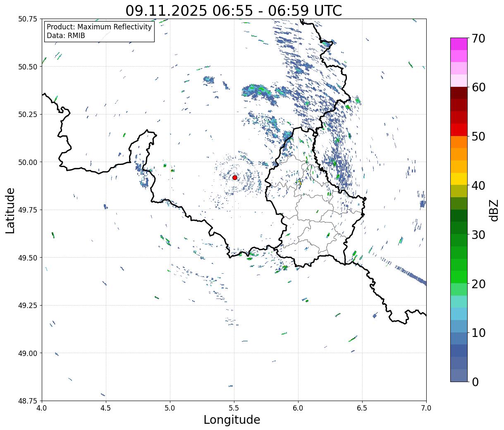The height and width of the screenshot is (430, 504).
Task: Click the yellow 40 dBZ colorbar segment
Action: [459, 179]
